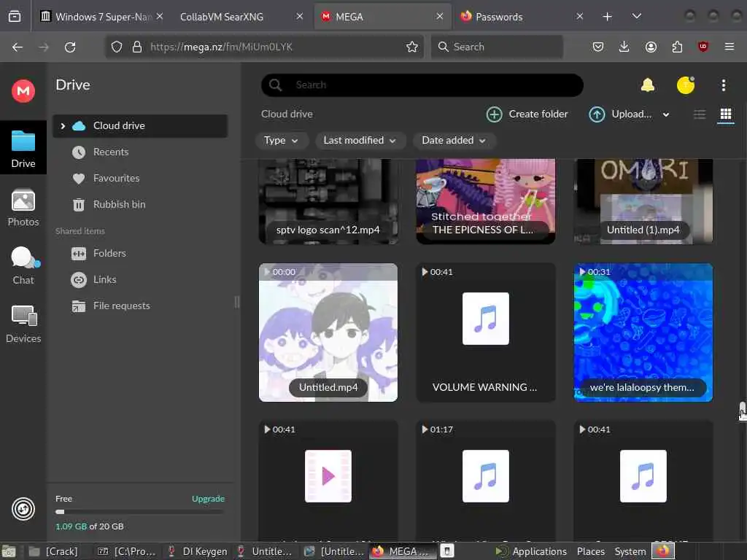
Task: Go back in browser history
Action: click(18, 47)
